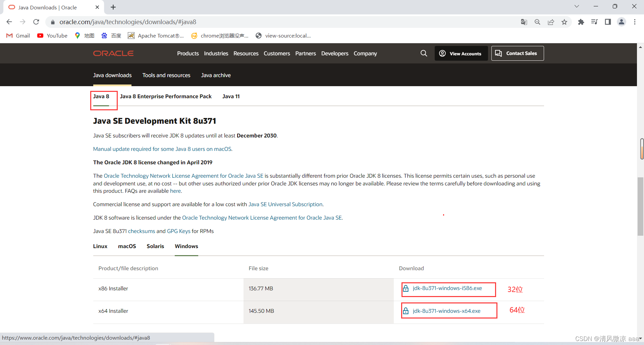Switch to the Linux downloads tab
This screenshot has width=644, height=345.
[x=100, y=246]
